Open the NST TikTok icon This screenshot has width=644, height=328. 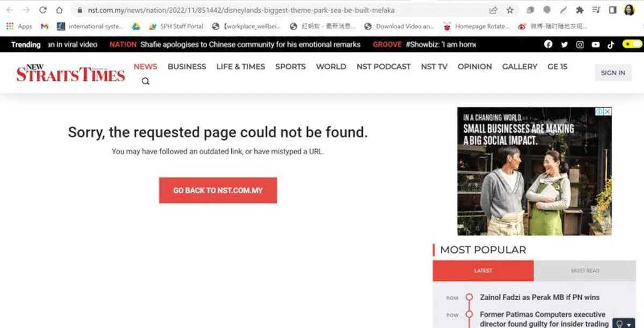click(611, 44)
